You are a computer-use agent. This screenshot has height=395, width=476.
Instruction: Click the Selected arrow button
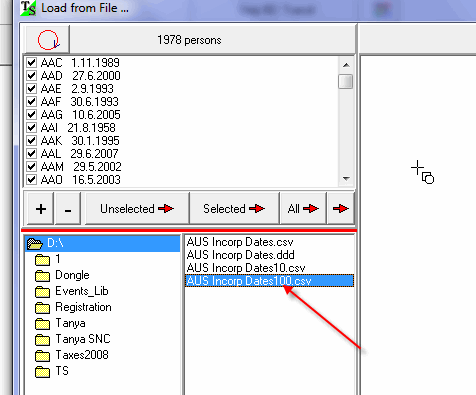click(234, 209)
